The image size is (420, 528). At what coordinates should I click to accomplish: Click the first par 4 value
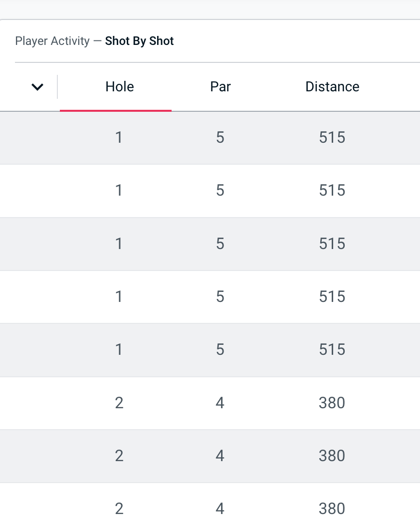[x=220, y=403]
